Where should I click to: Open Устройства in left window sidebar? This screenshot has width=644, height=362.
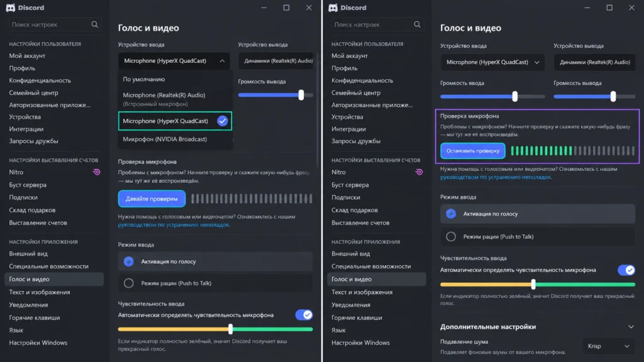pyautogui.click(x=25, y=117)
